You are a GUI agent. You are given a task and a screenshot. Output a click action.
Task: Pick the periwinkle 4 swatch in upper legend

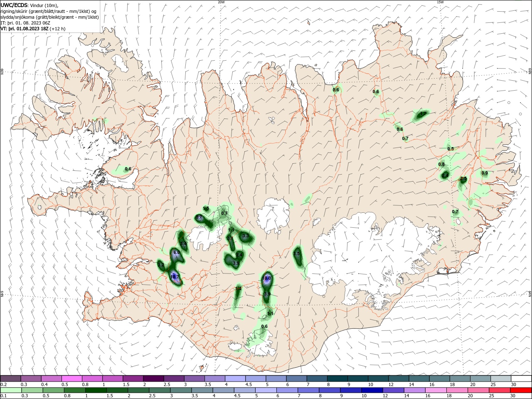(x=235, y=379)
